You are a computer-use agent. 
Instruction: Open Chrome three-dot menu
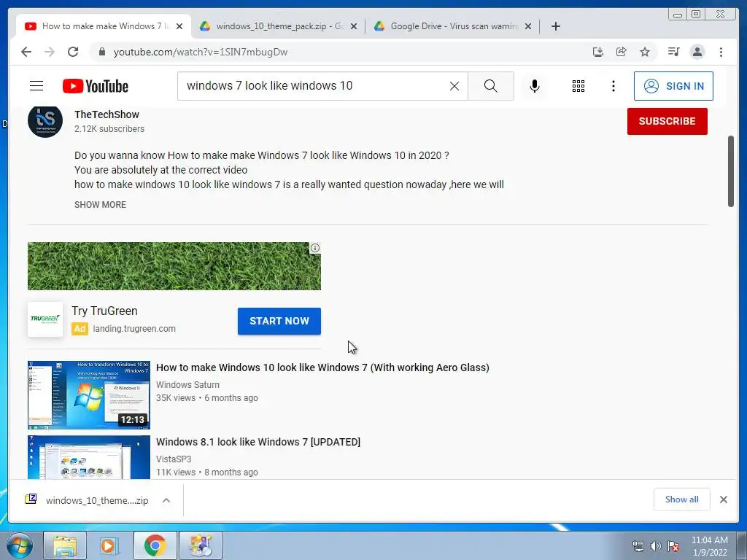pyautogui.click(x=721, y=52)
